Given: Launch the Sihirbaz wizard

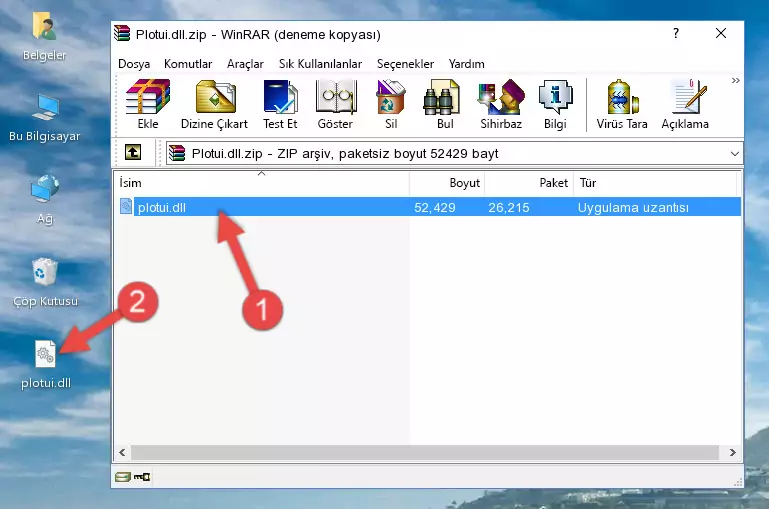Looking at the screenshot, I should pyautogui.click(x=501, y=104).
